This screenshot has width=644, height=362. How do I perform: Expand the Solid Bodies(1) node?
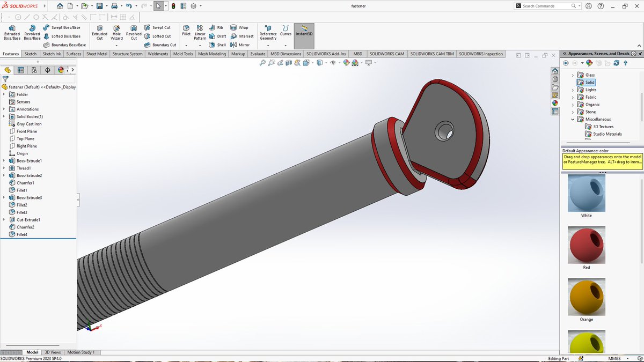coord(4,116)
